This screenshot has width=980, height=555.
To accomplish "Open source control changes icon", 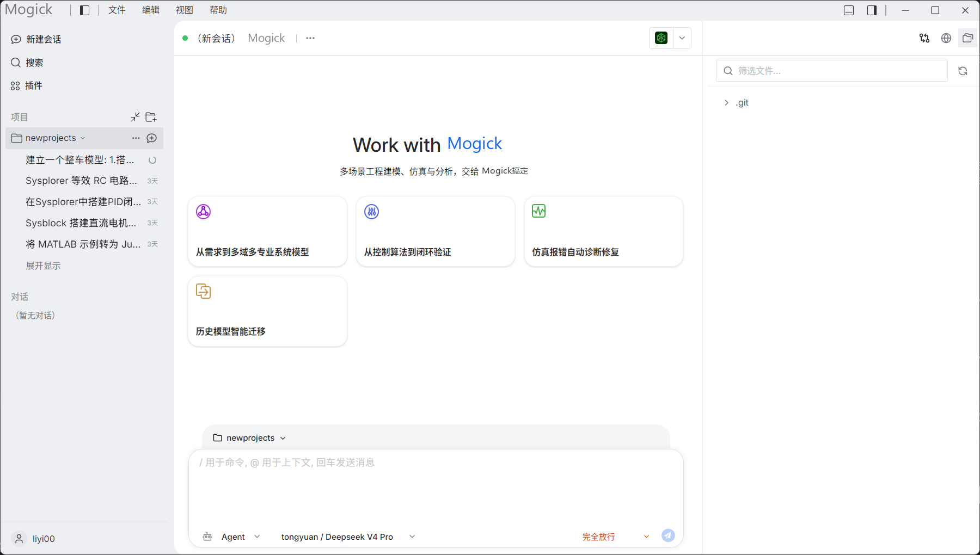I will [x=924, y=38].
